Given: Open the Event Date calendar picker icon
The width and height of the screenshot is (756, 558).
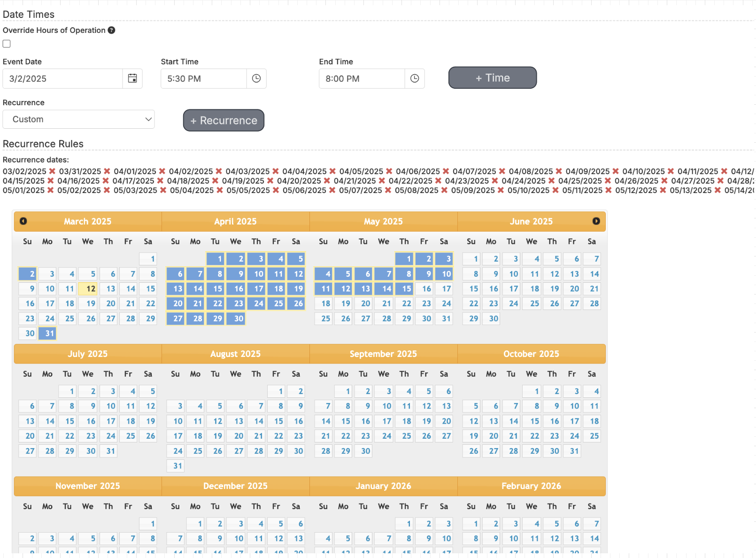Looking at the screenshot, I should [x=132, y=78].
